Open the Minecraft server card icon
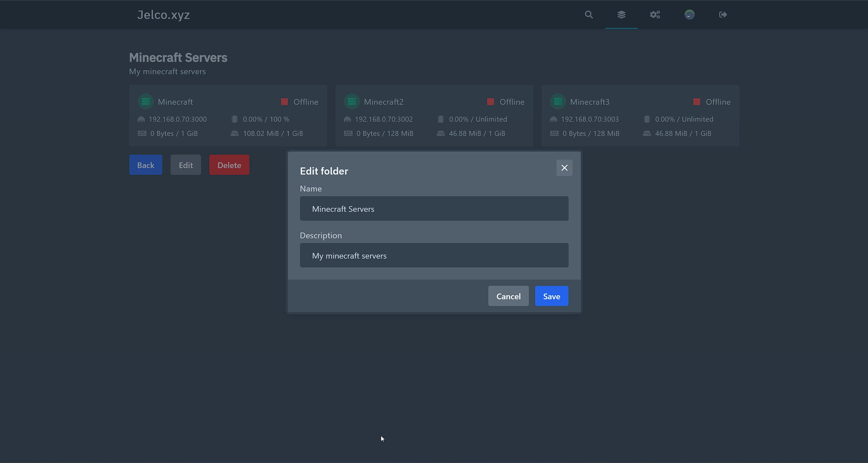 pos(146,101)
